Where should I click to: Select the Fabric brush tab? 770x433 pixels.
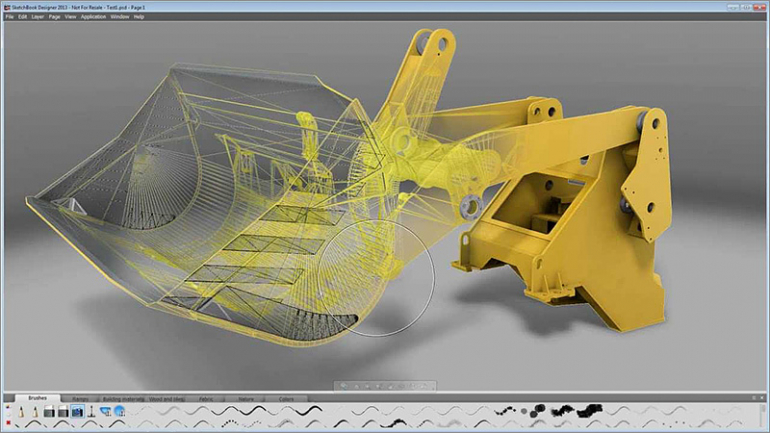204,398
